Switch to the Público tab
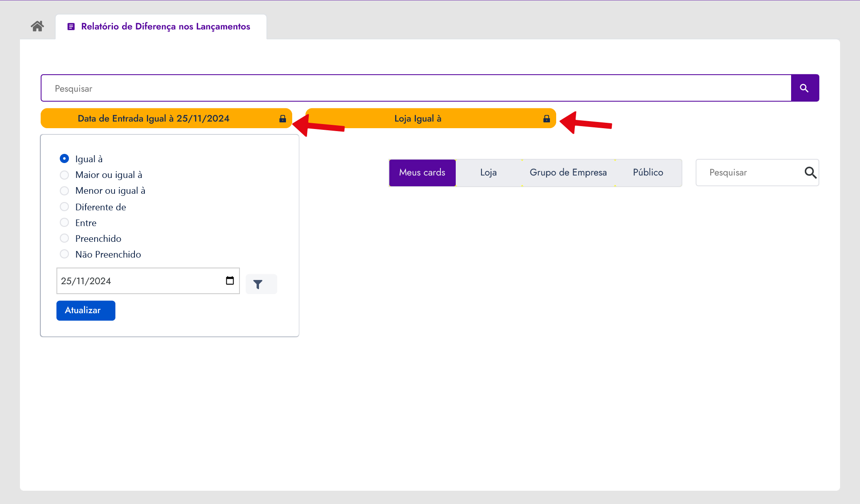The height and width of the screenshot is (504, 860). tap(647, 173)
